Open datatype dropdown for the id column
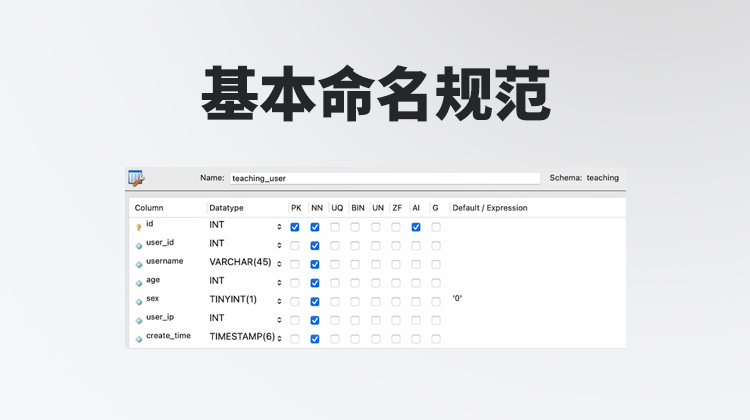 point(279,227)
